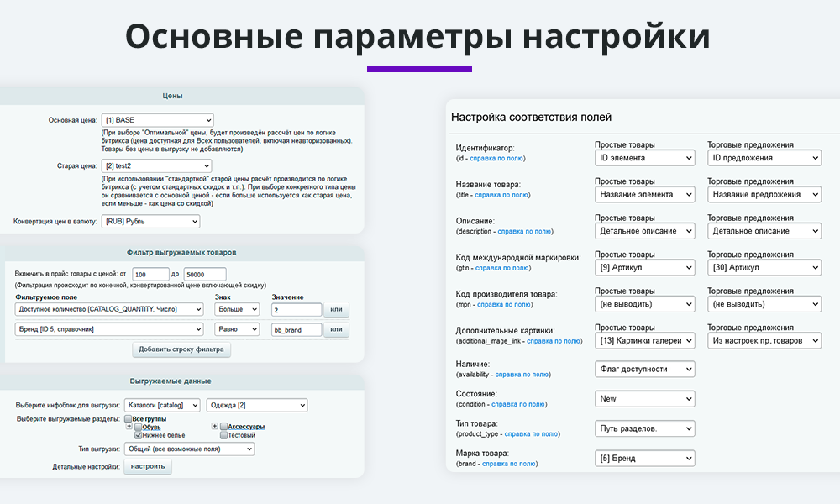This screenshot has height=504, width=840.
Task: Open the Тип выгрузки dropdown
Action: [x=188, y=449]
